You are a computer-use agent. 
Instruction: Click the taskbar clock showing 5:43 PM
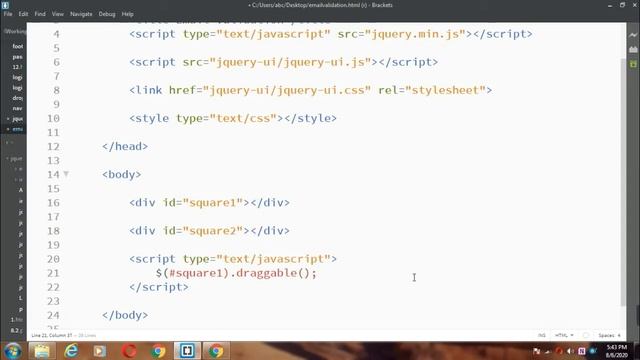[616, 351]
